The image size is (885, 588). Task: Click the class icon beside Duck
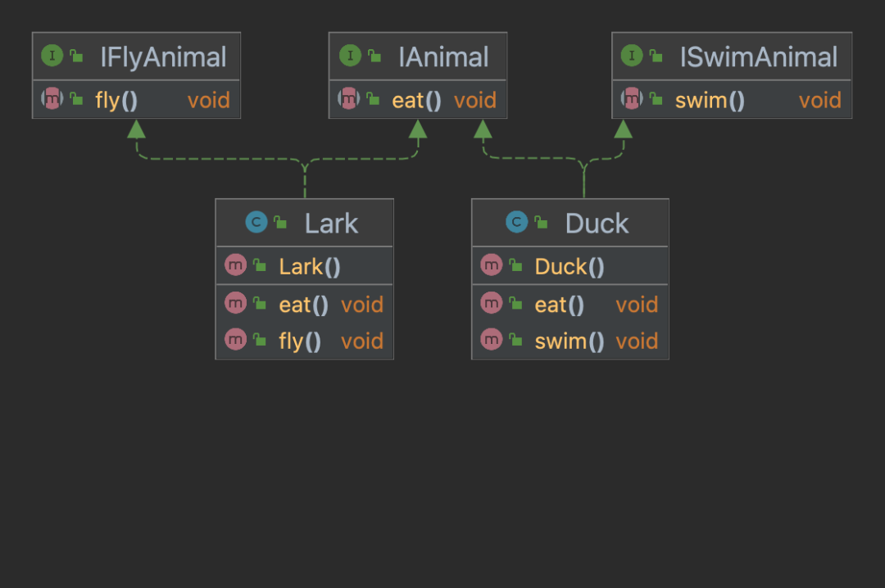pyautogui.click(x=516, y=222)
